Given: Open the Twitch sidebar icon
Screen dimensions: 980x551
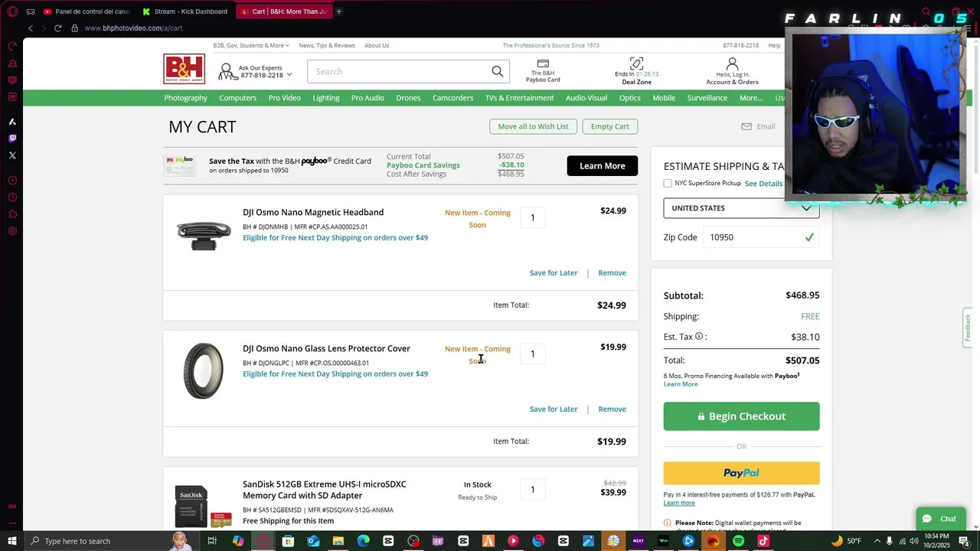Looking at the screenshot, I should 12,139.
